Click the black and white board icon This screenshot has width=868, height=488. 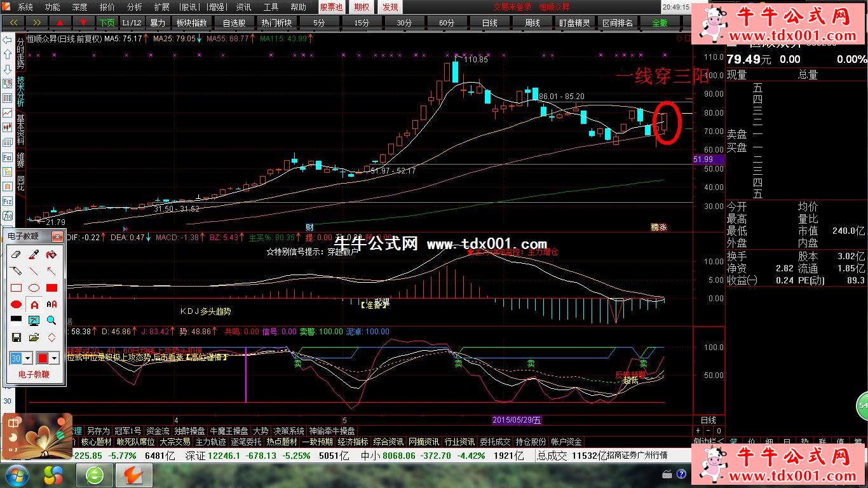click(x=17, y=320)
